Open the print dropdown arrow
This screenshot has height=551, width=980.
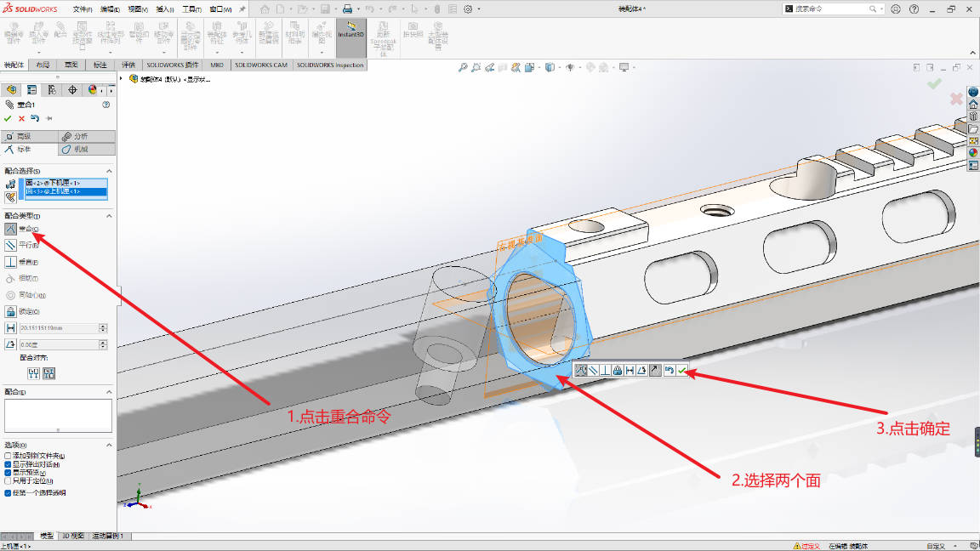click(358, 9)
